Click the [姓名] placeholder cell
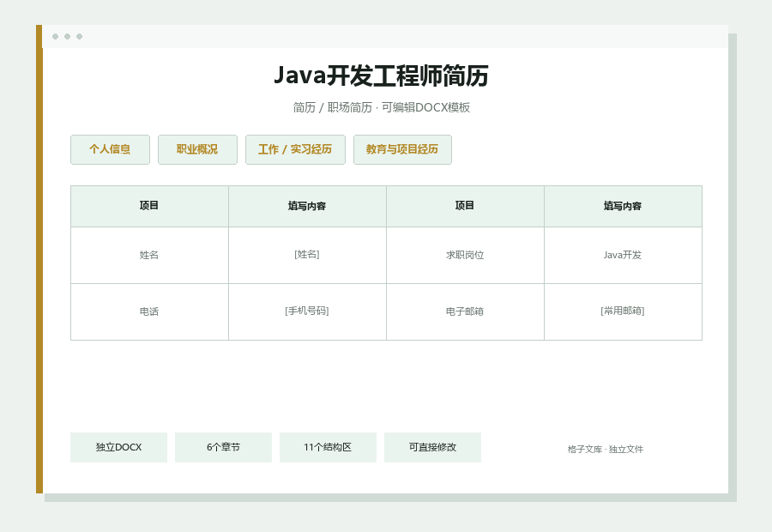Viewport: 772px width, 532px height. (x=307, y=255)
